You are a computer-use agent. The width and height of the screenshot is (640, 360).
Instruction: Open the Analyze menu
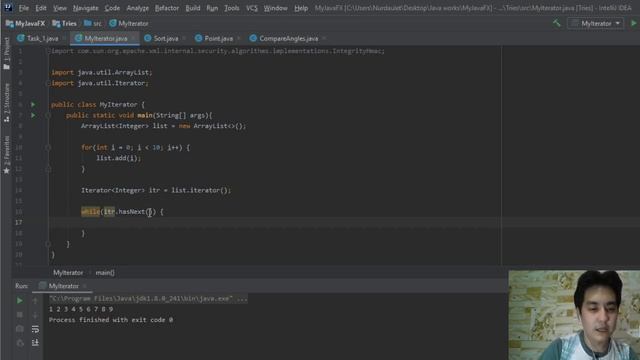pos(138,8)
